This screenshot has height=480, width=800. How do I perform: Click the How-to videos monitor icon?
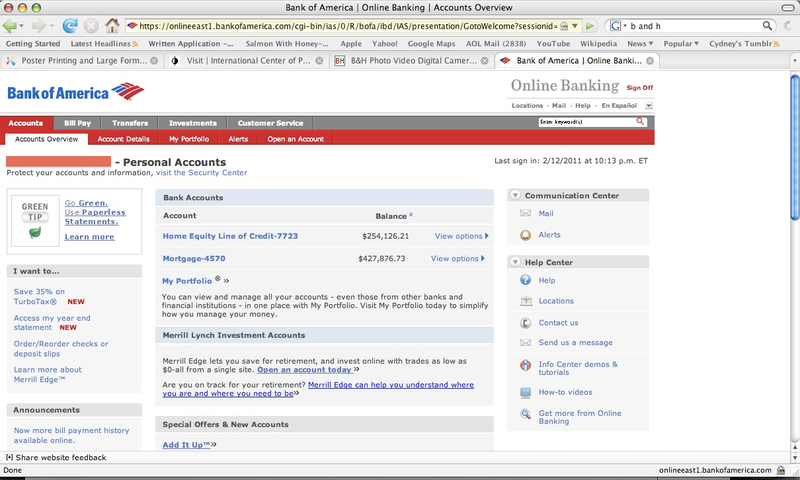[x=526, y=392]
